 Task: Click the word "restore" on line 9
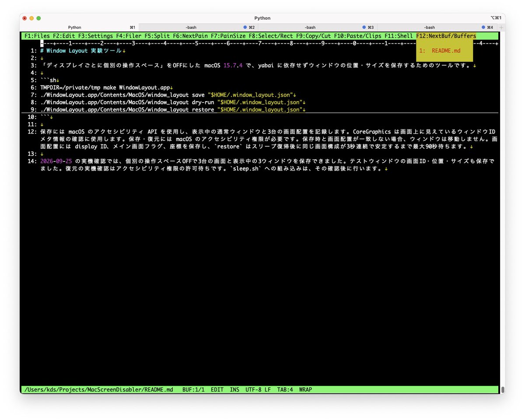pos(203,110)
